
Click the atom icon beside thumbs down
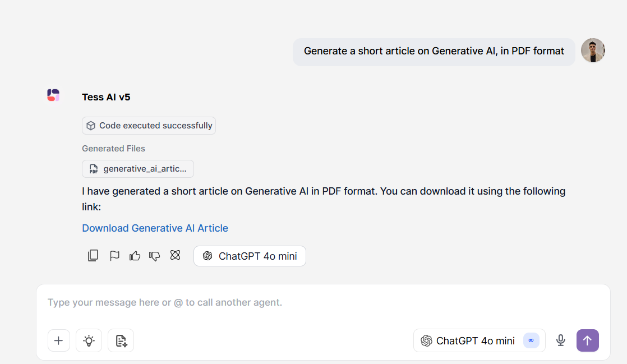pyautogui.click(x=175, y=255)
